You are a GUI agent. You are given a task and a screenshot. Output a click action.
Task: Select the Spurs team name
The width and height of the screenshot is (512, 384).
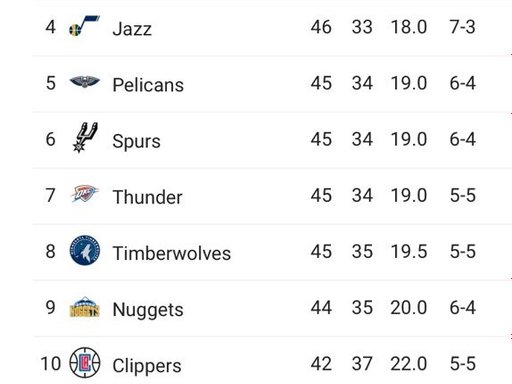click(136, 141)
